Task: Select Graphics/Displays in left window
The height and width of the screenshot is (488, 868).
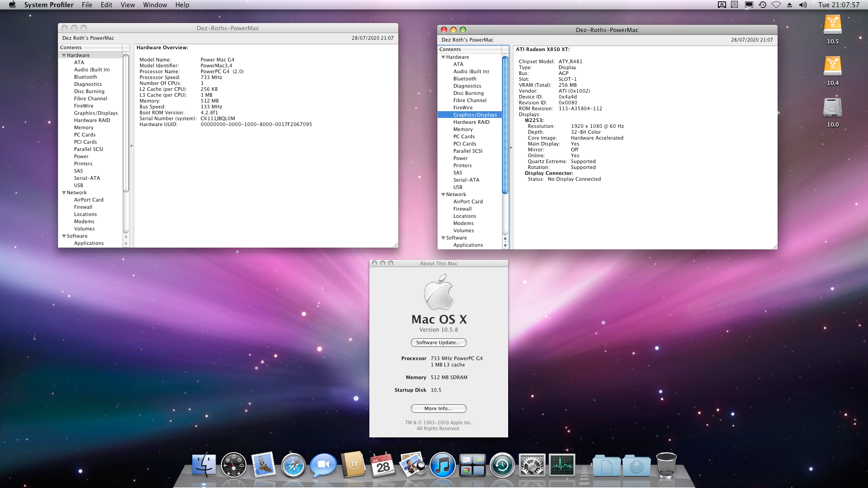Action: 95,113
